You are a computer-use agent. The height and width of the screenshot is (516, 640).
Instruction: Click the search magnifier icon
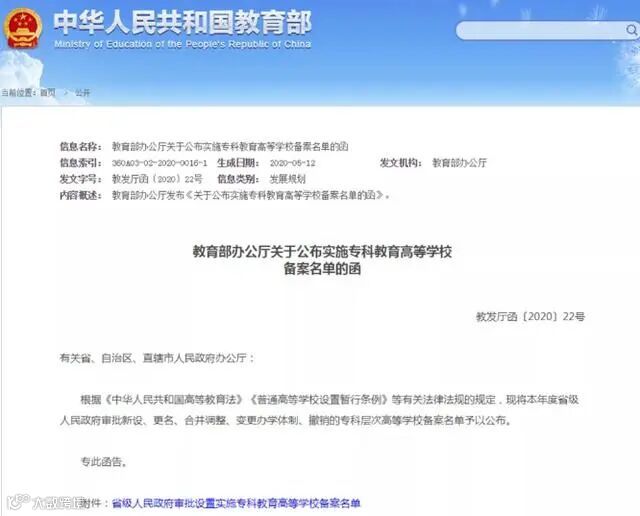click(631, 30)
